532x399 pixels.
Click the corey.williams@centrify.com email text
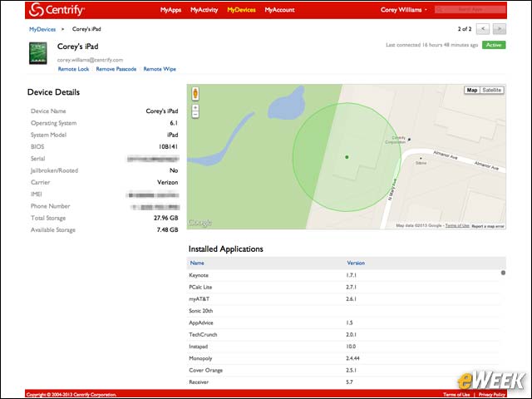pos(90,60)
